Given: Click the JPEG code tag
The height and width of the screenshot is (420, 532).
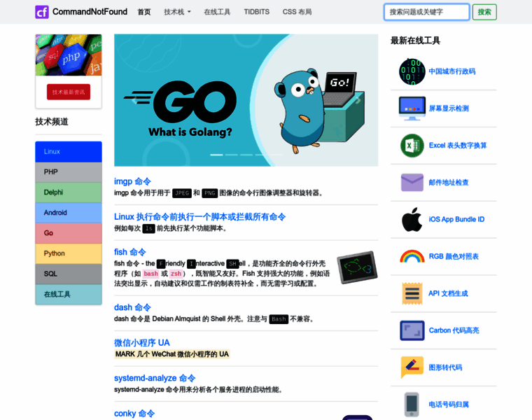Looking at the screenshot, I should coord(182,193).
